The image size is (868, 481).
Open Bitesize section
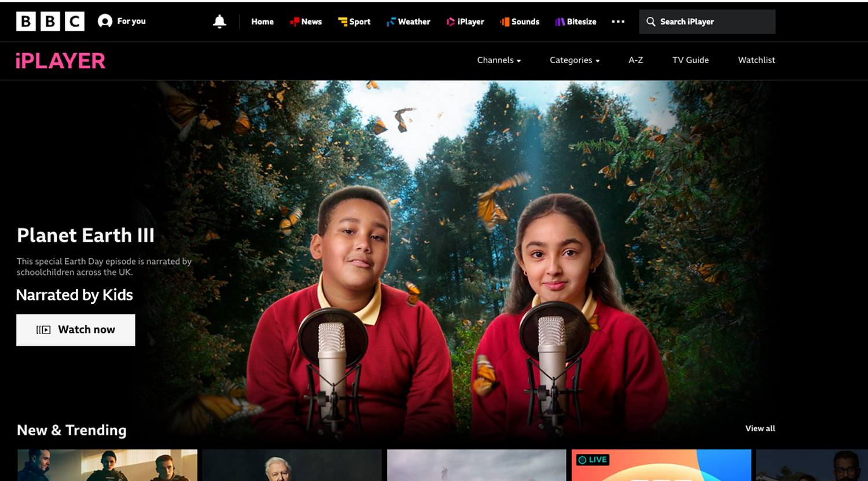[582, 21]
